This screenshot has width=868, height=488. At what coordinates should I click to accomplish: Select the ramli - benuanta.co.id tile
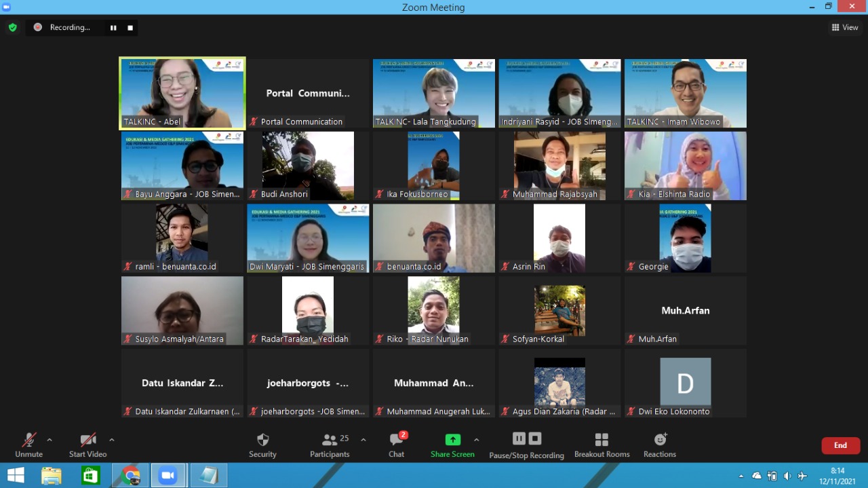click(x=182, y=238)
